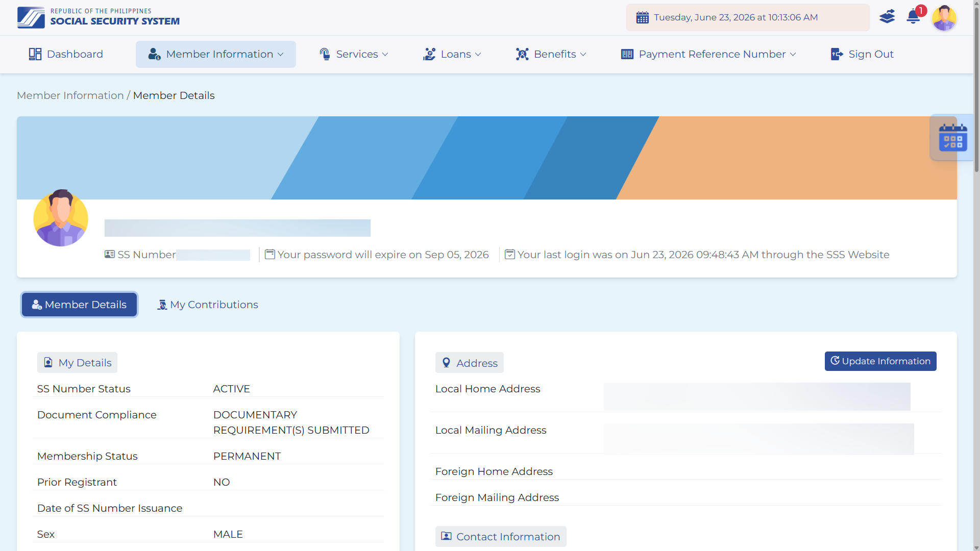Click the PERMANENT membership value
Screen dimensions: 980x551
coord(247,456)
